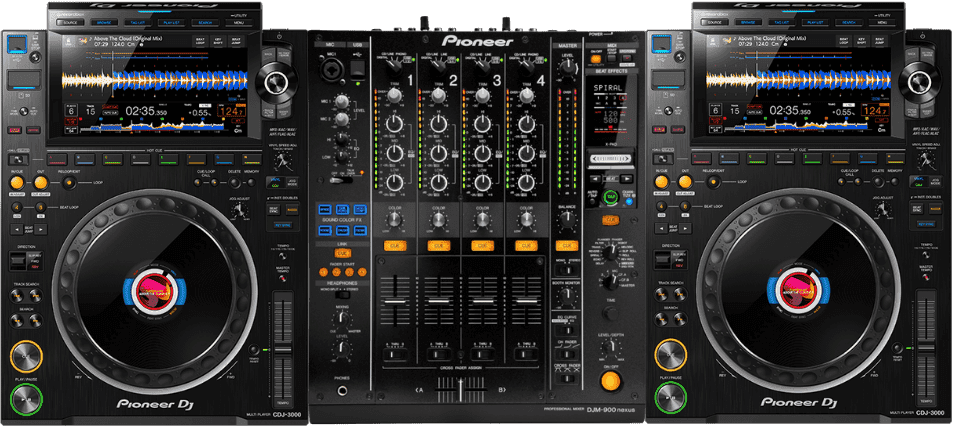The height and width of the screenshot is (428, 954).
Task: Trigger Hot Cue E on the left deck
Action: pos(169,160)
